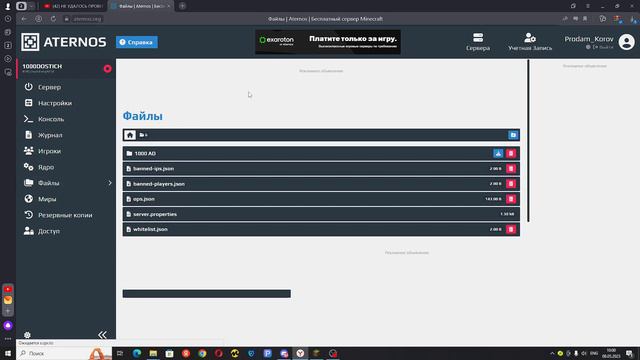Open the Журнал log page
The width and height of the screenshot is (640, 360).
point(50,135)
